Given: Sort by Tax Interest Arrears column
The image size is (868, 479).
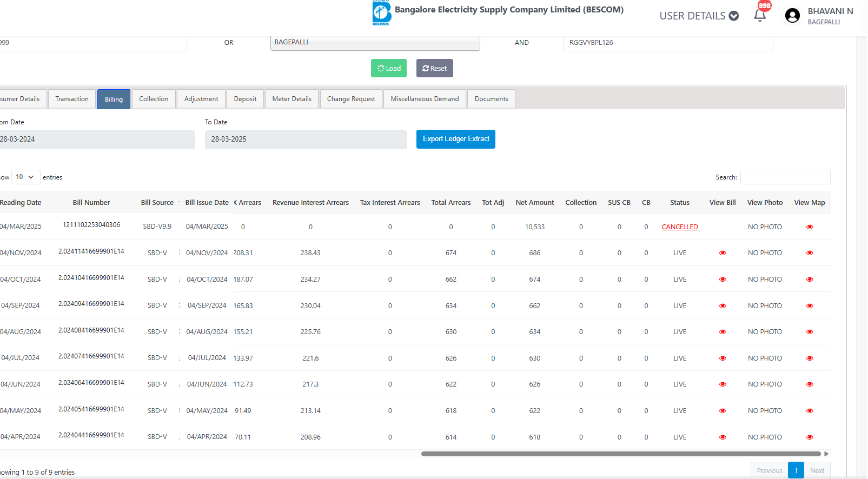Looking at the screenshot, I should pyautogui.click(x=390, y=203).
